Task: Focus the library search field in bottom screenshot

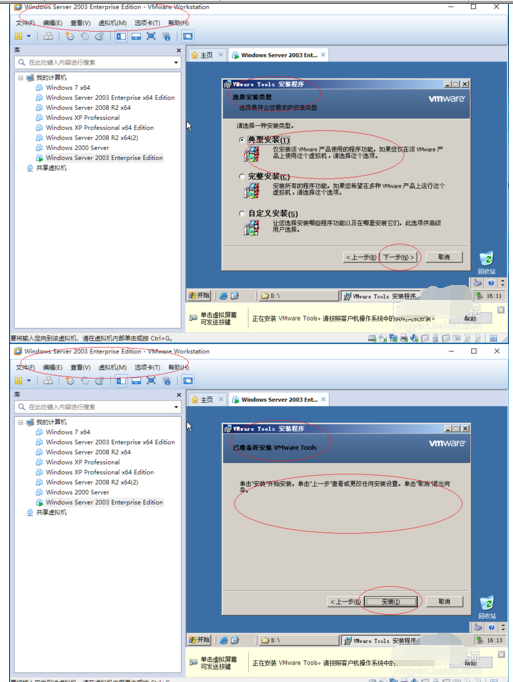Action: [x=97, y=407]
